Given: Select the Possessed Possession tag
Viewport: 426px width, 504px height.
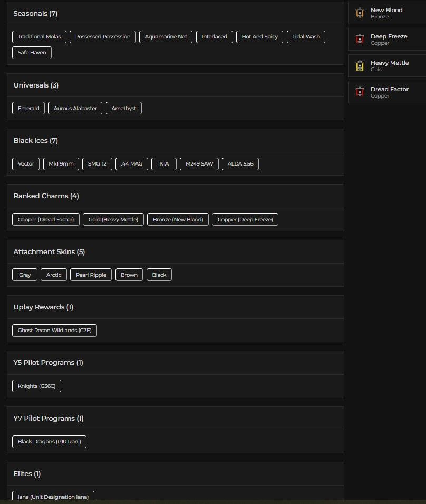Looking at the screenshot, I should (x=103, y=37).
